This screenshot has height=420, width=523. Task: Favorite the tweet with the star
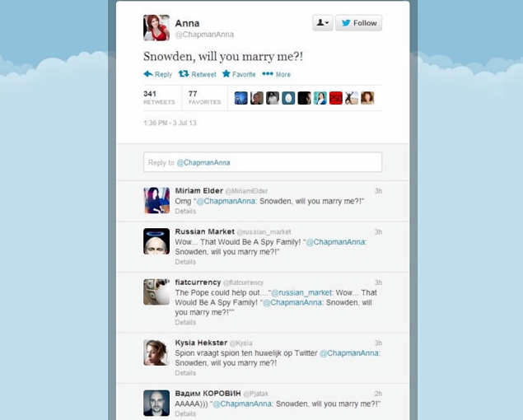point(239,74)
